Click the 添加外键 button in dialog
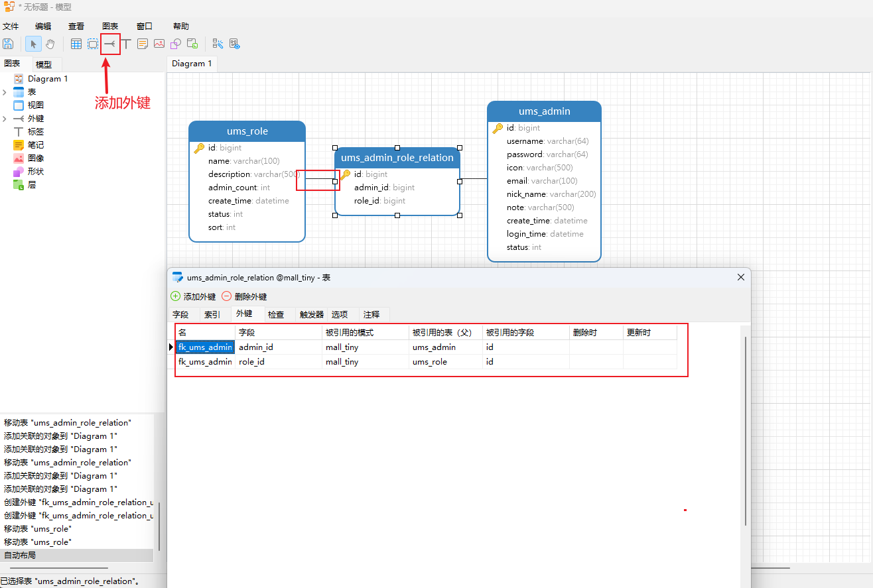Viewport: 873px width, 588px height. (x=193, y=296)
